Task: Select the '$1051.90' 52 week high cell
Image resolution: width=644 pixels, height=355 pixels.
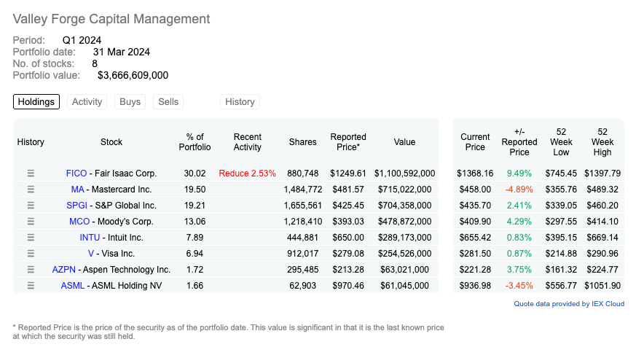Action: [x=602, y=286]
